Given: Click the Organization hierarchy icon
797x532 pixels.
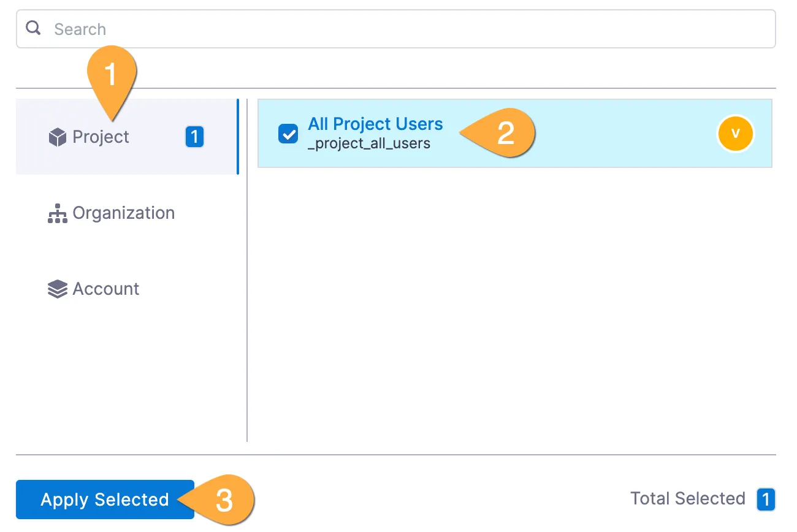Looking at the screenshot, I should 57,214.
